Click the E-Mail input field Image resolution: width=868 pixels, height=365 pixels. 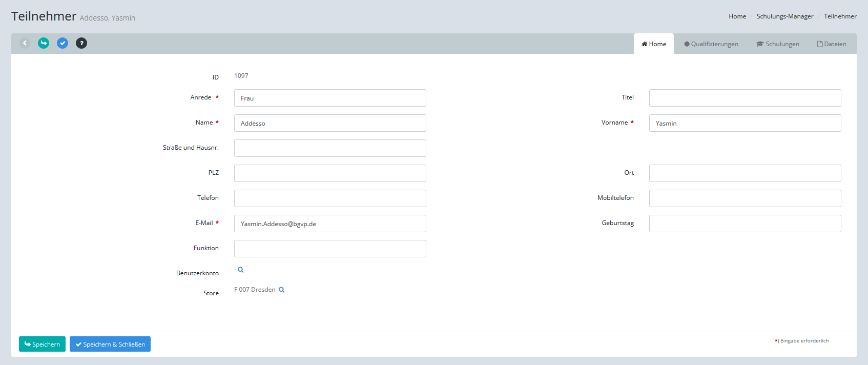pyautogui.click(x=330, y=224)
